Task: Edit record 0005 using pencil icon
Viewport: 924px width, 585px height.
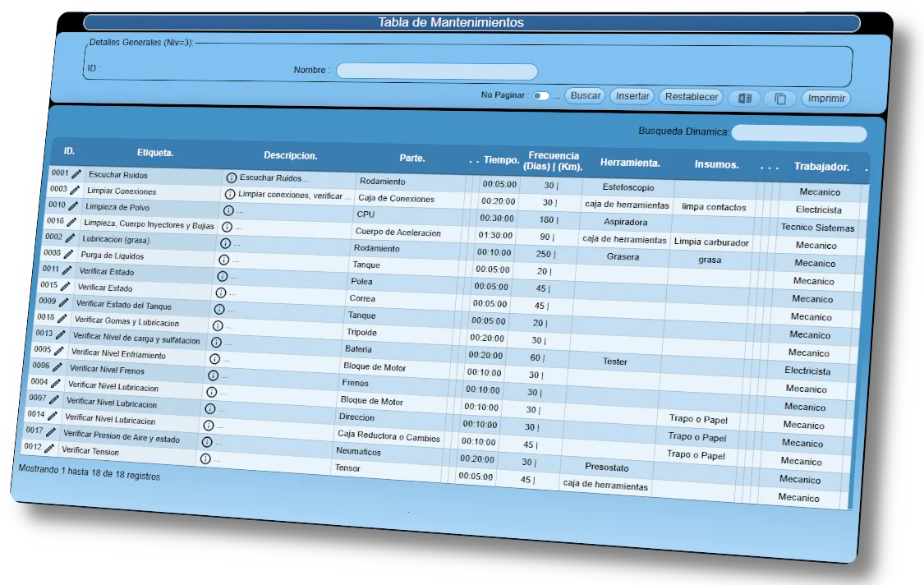Action: pos(58,351)
